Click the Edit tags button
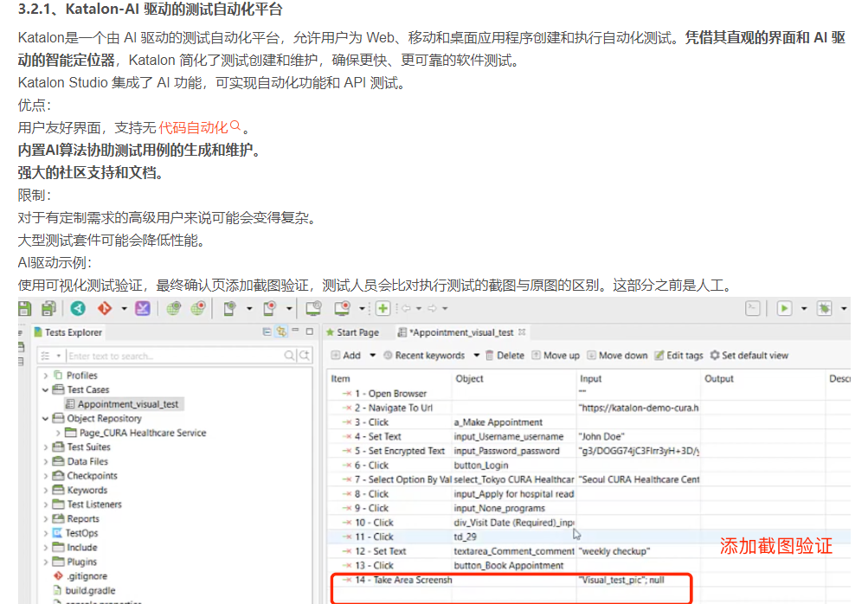This screenshot has height=604, width=868. 678,356
